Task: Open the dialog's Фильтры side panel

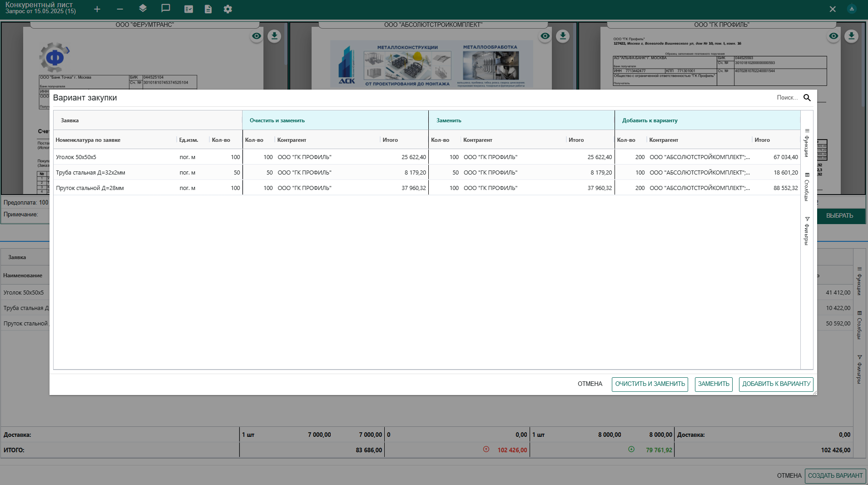Action: (x=807, y=231)
